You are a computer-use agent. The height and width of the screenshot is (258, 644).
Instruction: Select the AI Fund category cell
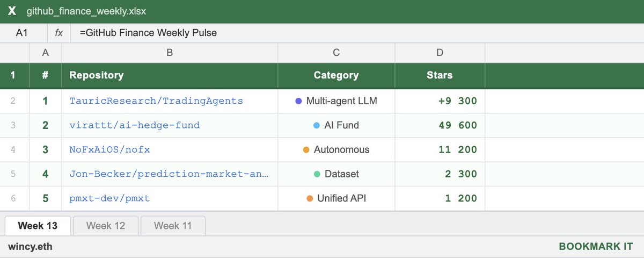tap(336, 125)
